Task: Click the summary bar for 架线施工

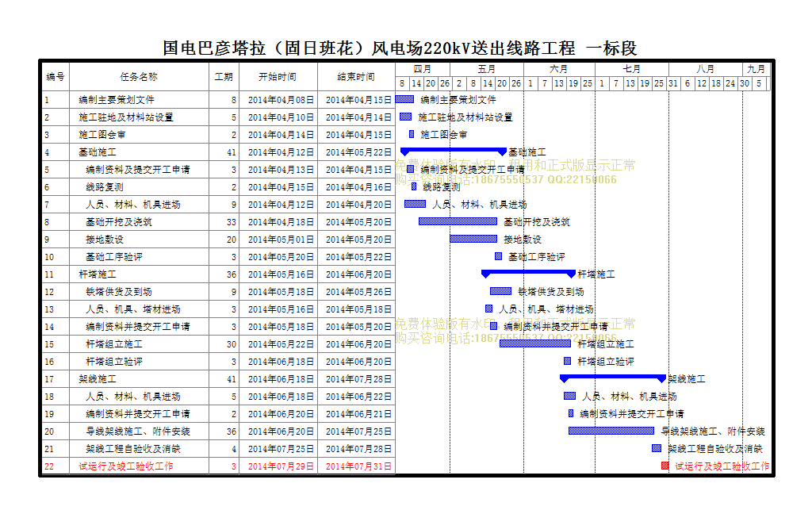Action: coord(613,378)
